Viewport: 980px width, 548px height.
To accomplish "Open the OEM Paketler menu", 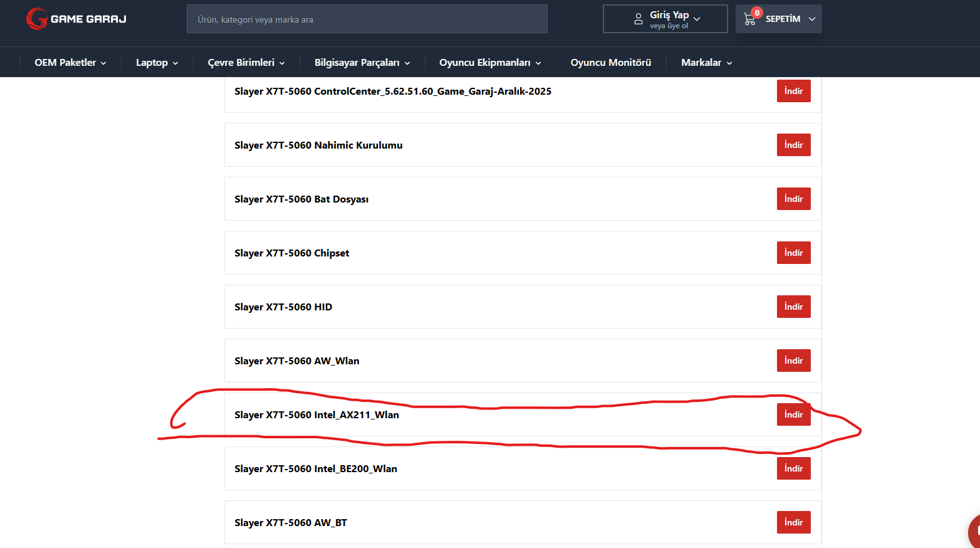I will [x=70, y=62].
